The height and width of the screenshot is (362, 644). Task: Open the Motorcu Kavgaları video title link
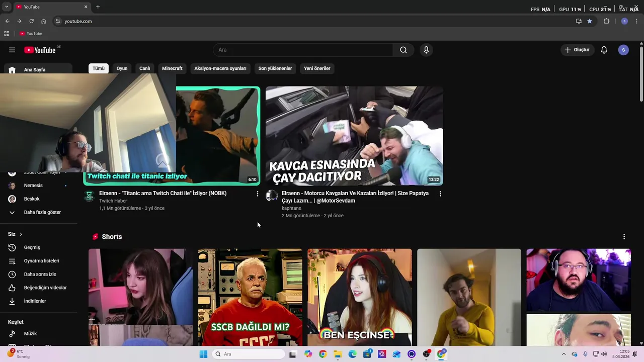(355, 197)
